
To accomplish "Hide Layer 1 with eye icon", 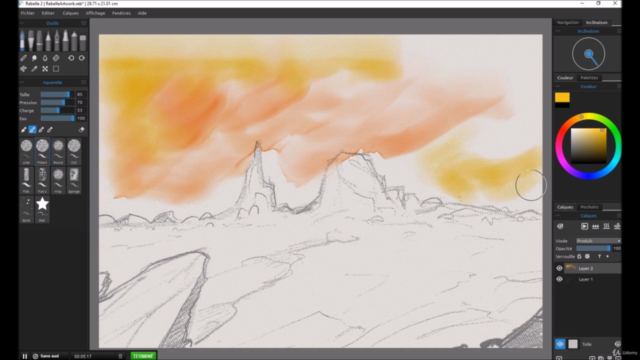I will click(x=559, y=279).
